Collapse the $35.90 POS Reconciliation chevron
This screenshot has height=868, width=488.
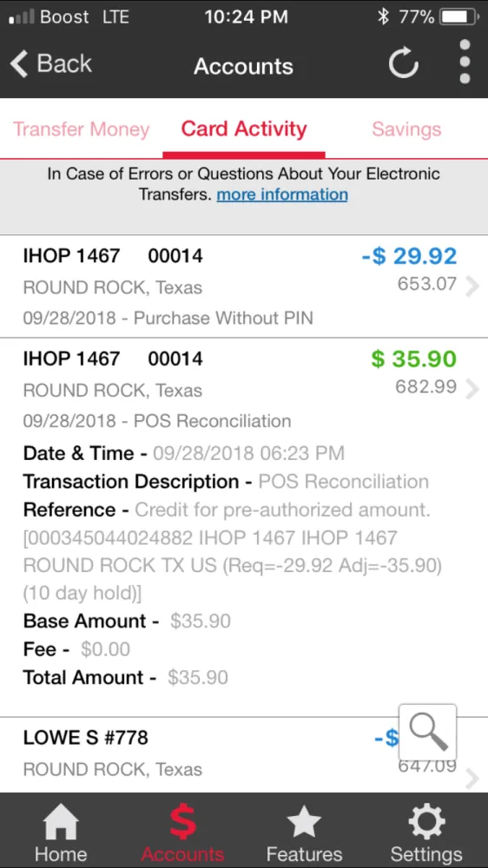[472, 389]
